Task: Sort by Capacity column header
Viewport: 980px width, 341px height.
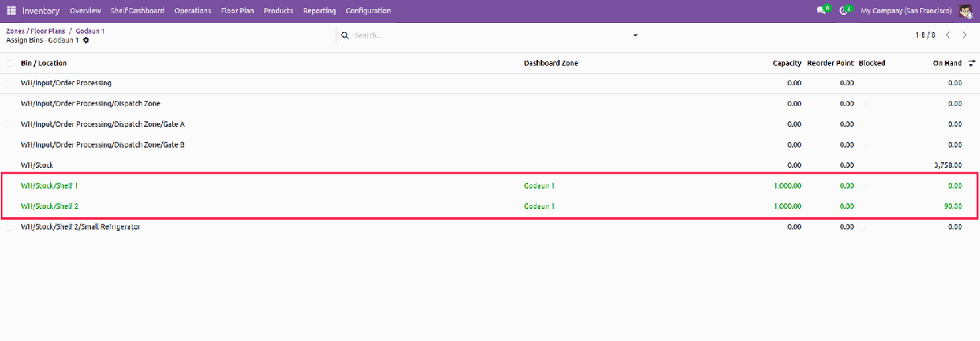Action: (787, 63)
